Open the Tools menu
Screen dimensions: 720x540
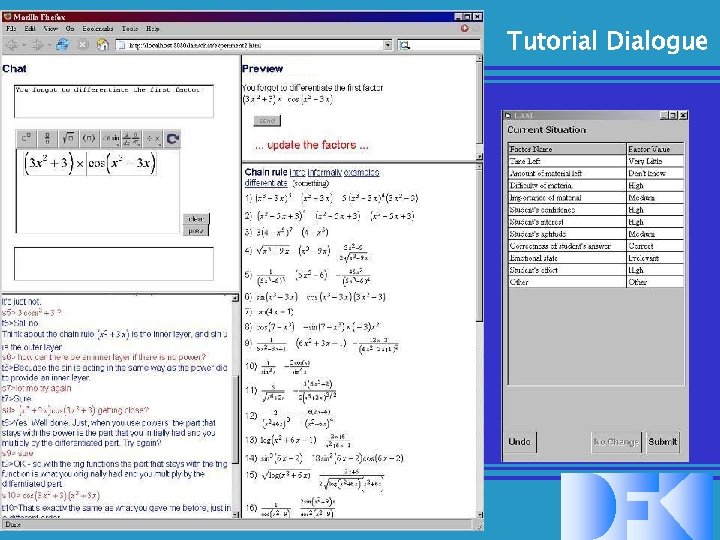[130, 28]
